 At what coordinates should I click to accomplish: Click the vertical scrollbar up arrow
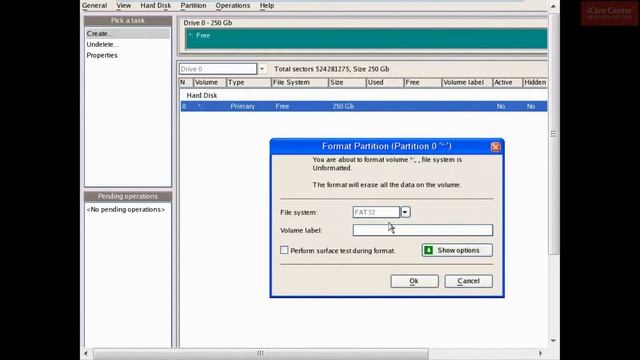(x=553, y=6)
